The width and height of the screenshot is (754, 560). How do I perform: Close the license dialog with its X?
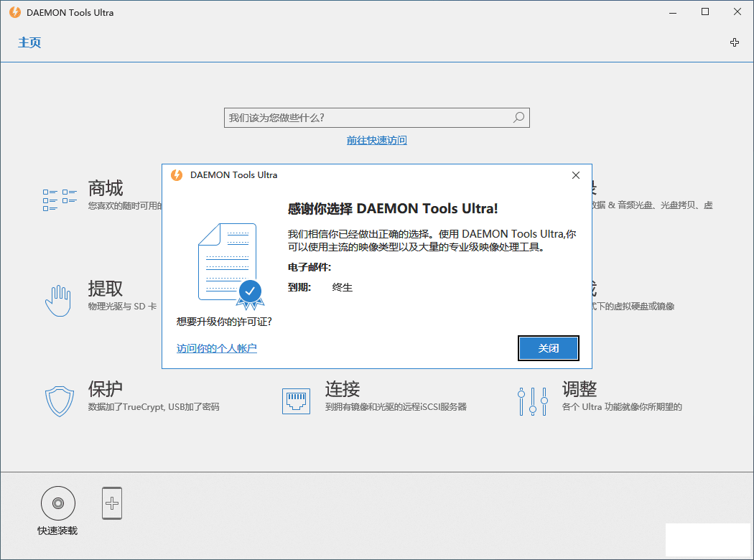coord(576,175)
